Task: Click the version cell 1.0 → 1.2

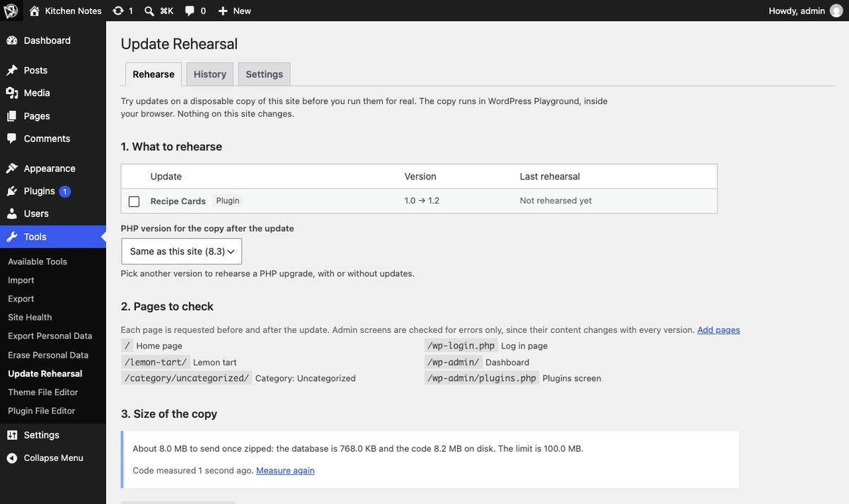Action: coord(422,201)
